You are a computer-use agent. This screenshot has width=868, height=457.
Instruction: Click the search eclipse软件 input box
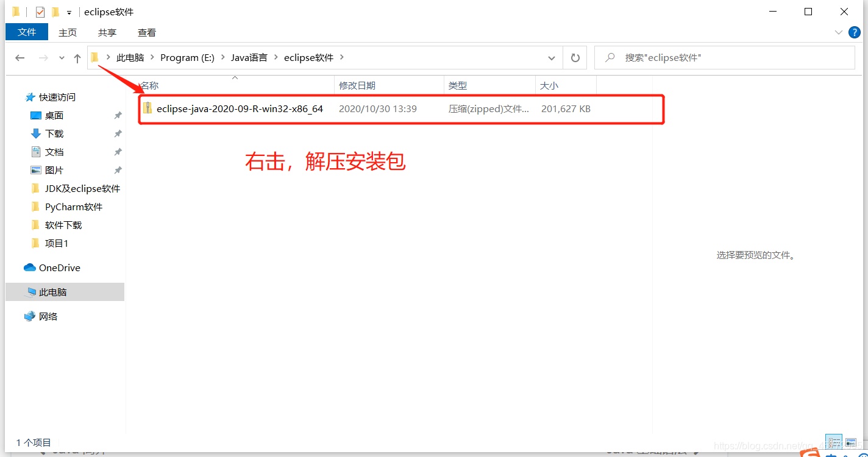click(725, 58)
